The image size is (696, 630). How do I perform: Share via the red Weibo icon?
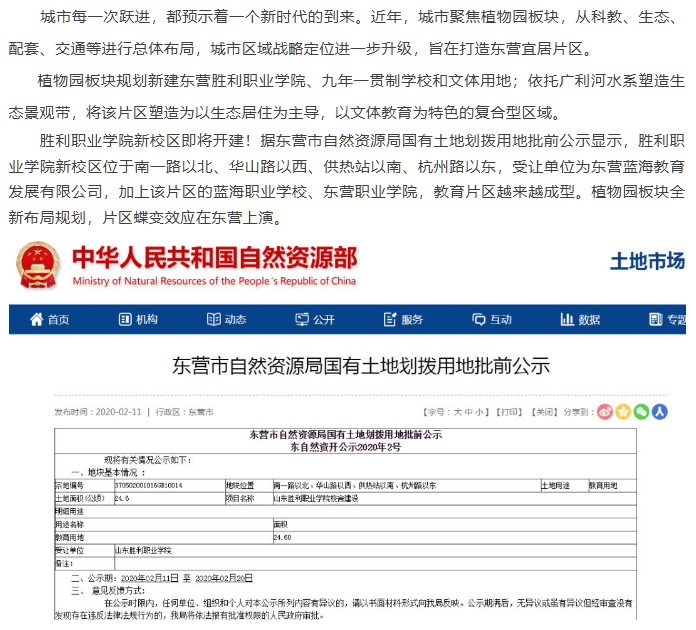(605, 412)
